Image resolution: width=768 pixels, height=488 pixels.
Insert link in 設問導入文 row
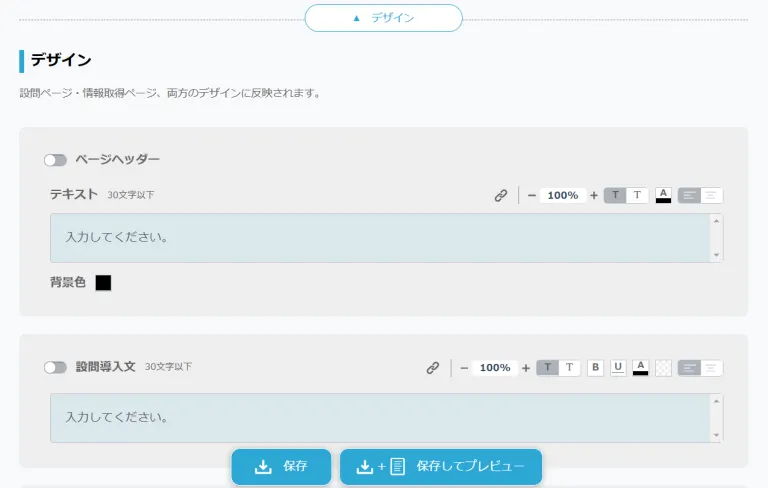click(432, 368)
